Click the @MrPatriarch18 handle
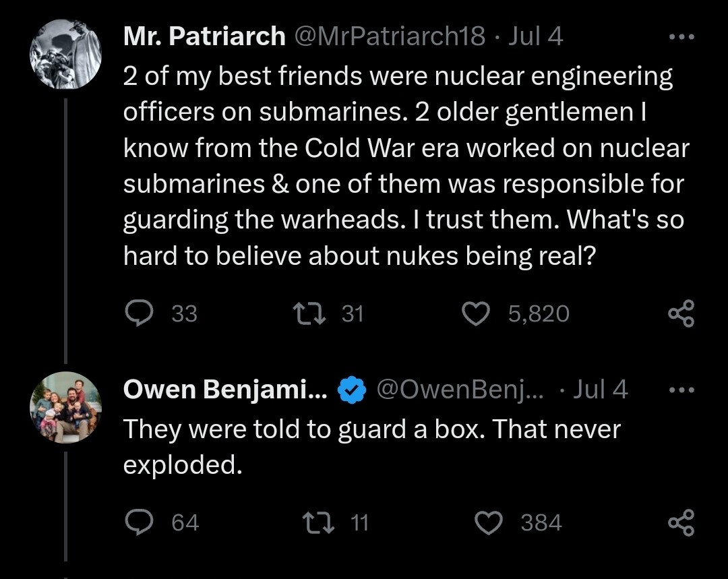Image resolution: width=728 pixels, height=579 pixels. [x=389, y=36]
